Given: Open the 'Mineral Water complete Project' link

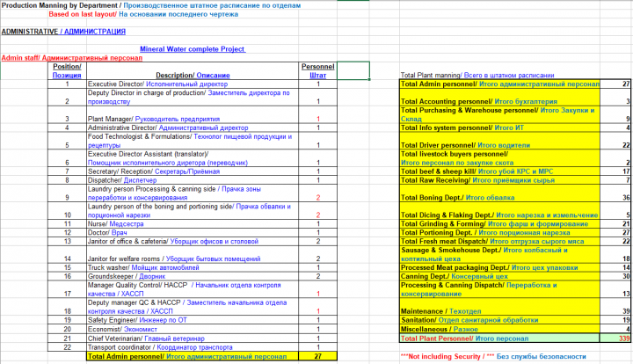Looking at the screenshot, I should [x=193, y=49].
